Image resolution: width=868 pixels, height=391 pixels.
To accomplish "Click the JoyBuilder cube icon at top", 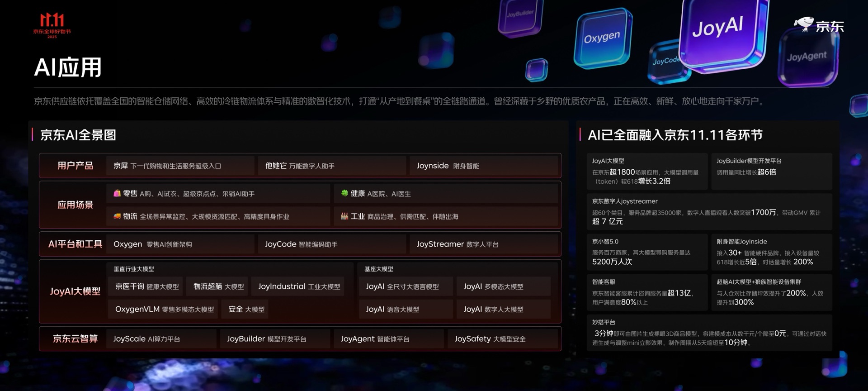I will coord(520,17).
